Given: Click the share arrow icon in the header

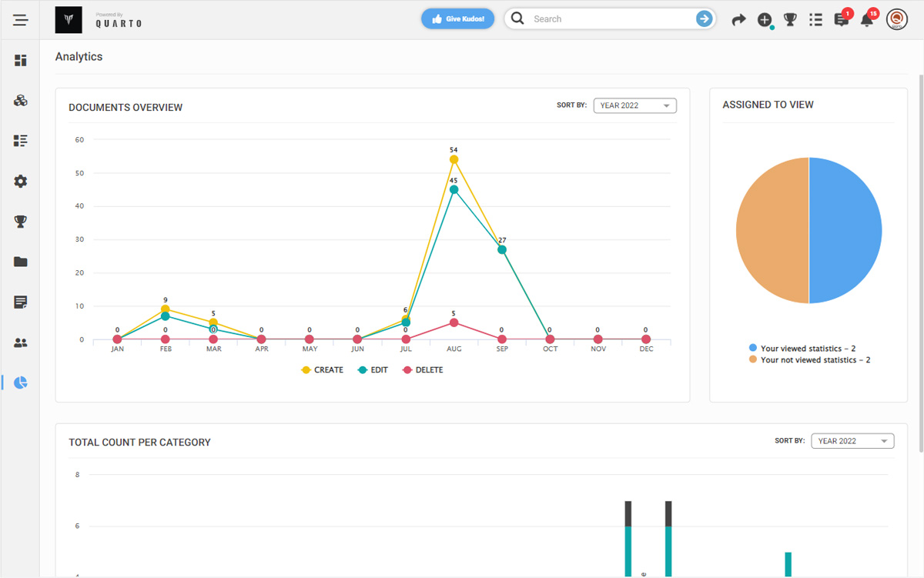Looking at the screenshot, I should 738,20.
